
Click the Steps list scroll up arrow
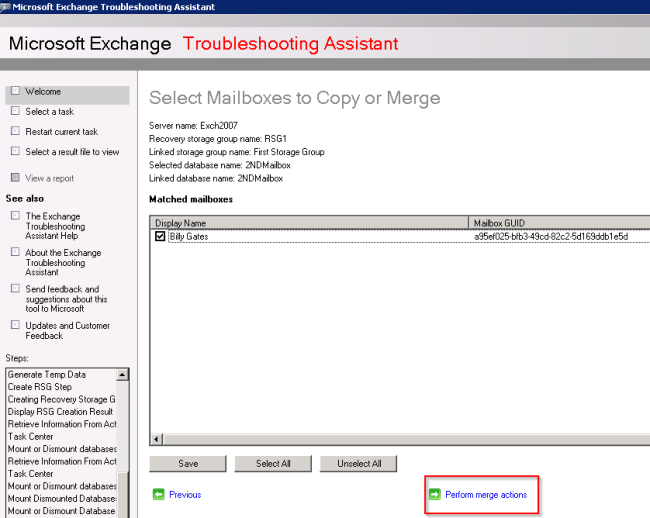coord(122,375)
